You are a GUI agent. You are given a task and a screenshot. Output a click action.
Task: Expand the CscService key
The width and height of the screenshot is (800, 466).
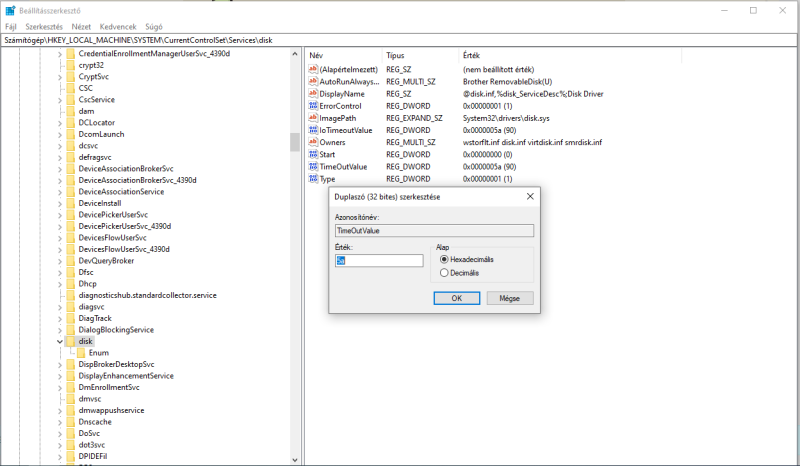pos(60,100)
